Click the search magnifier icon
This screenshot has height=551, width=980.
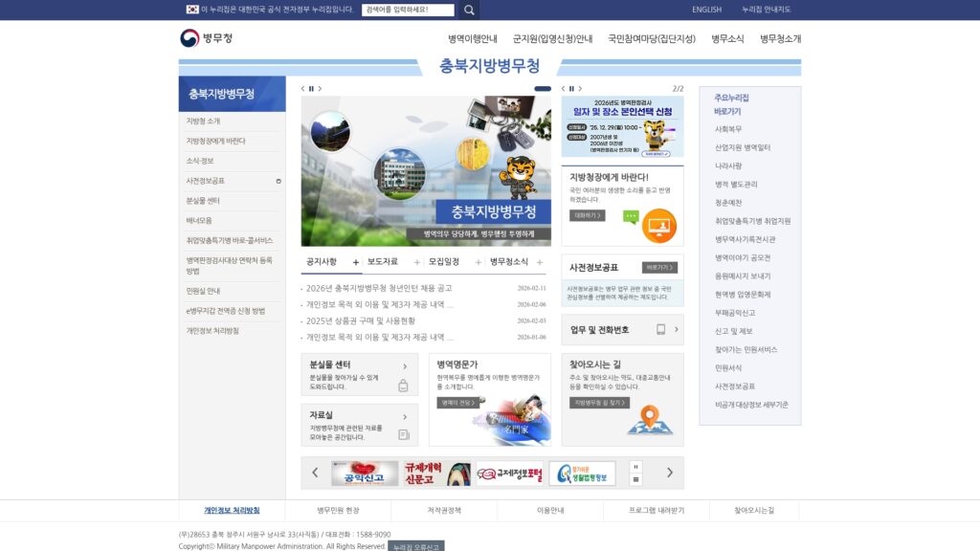(x=468, y=10)
